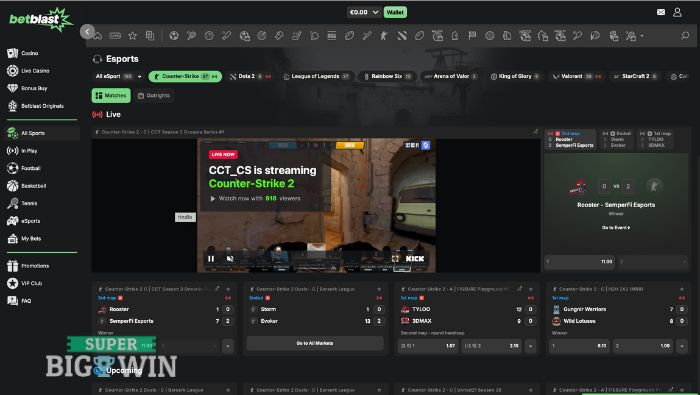Click the Tennis sidebar icon
This screenshot has width=700, height=395.
coord(12,204)
